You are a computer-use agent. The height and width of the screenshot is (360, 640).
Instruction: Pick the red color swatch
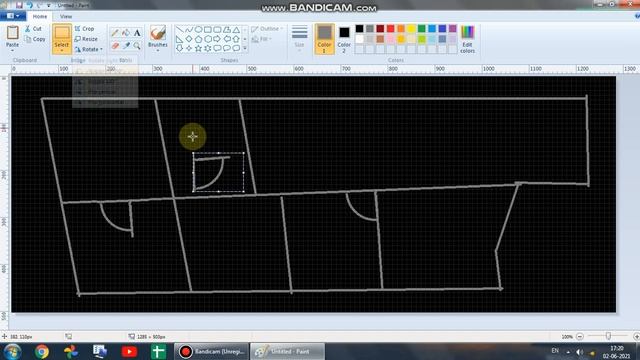tap(391, 29)
